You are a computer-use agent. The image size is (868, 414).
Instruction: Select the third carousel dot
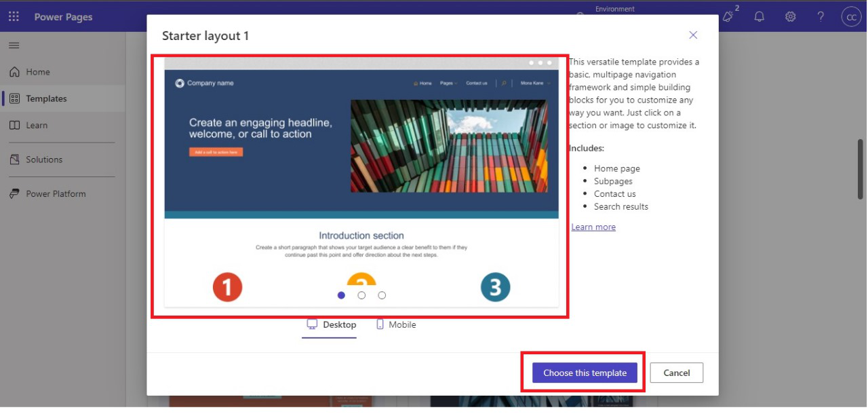[x=382, y=295]
